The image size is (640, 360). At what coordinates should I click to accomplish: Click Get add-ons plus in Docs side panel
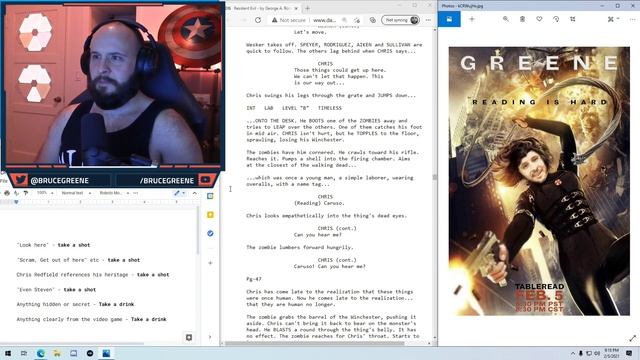(210, 263)
